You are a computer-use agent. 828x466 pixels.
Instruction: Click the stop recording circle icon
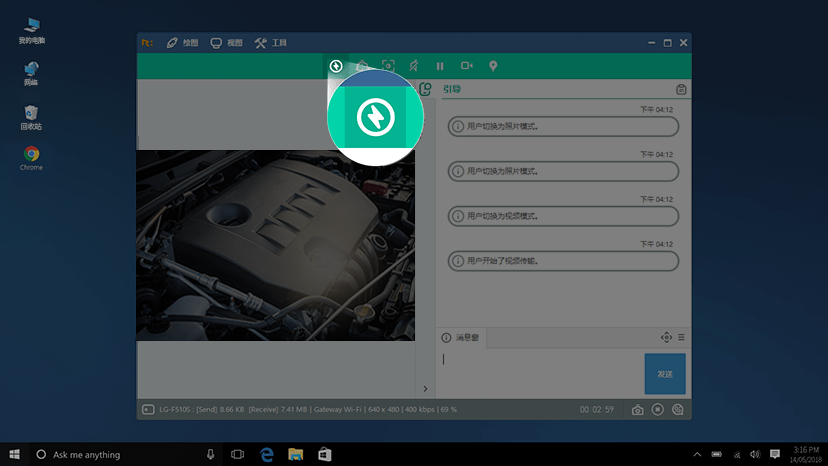[x=657, y=409]
